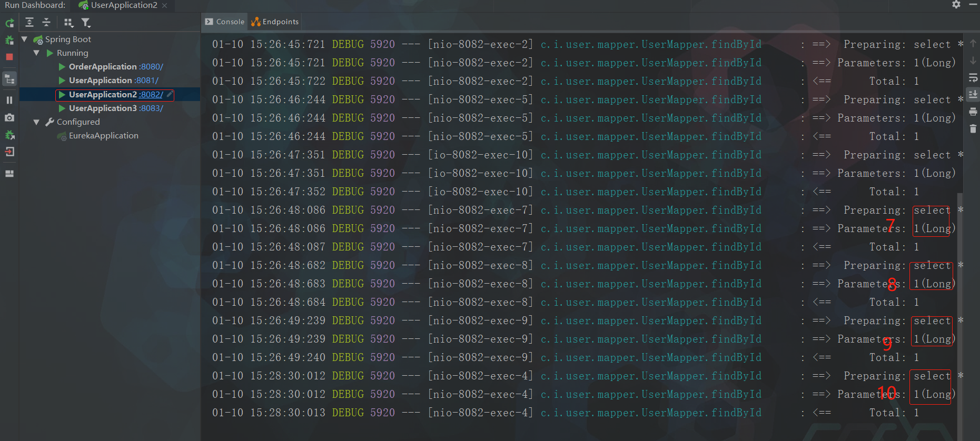
Task: Collapse the Running group node
Action: pos(36,53)
